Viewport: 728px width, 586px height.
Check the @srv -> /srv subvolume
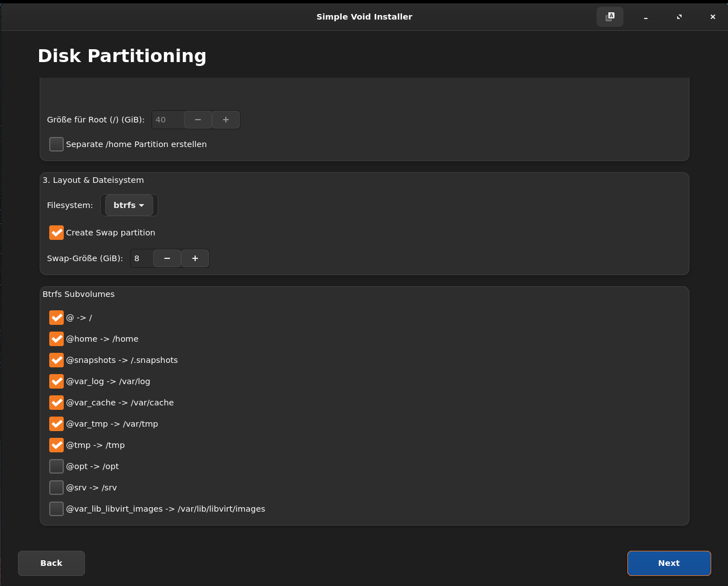[x=56, y=488]
